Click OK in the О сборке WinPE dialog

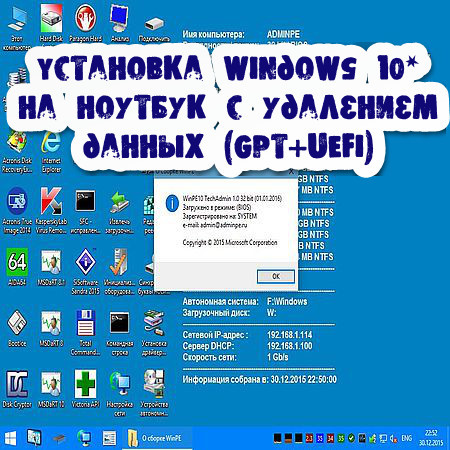tap(276, 276)
